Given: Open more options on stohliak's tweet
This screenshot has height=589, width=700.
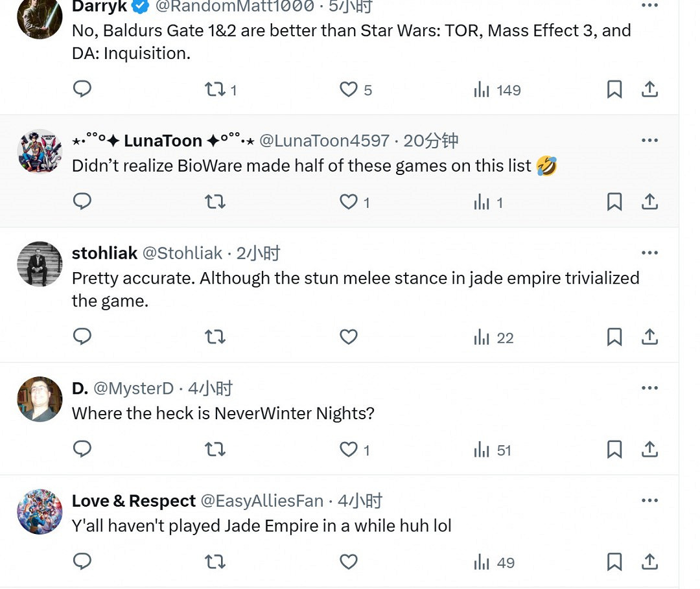Looking at the screenshot, I should 649,253.
